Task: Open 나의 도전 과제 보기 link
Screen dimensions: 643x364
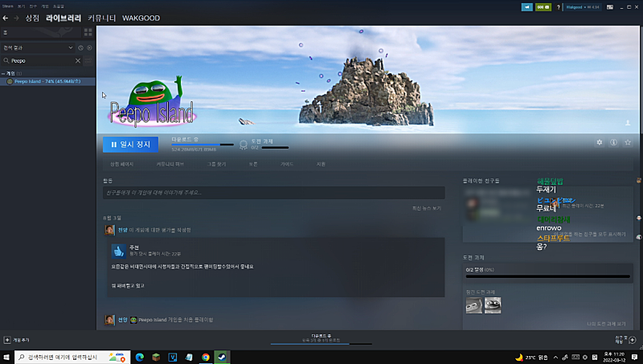Action: pyautogui.click(x=606, y=324)
